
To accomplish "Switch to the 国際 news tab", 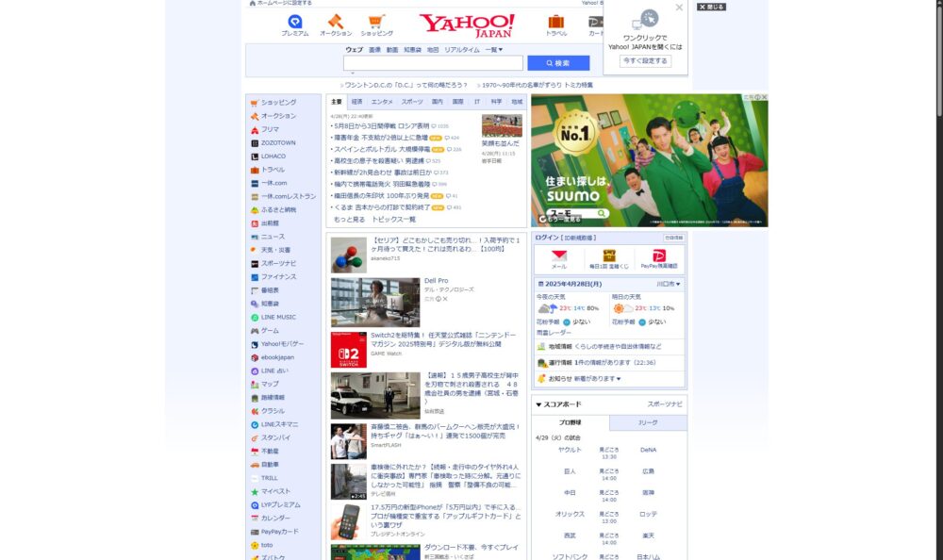I will coord(457,102).
